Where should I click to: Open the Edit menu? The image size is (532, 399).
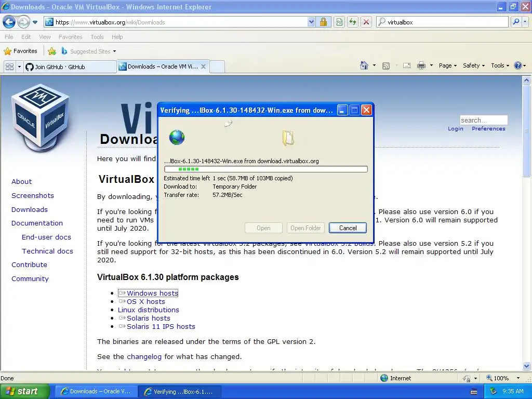pyautogui.click(x=26, y=37)
